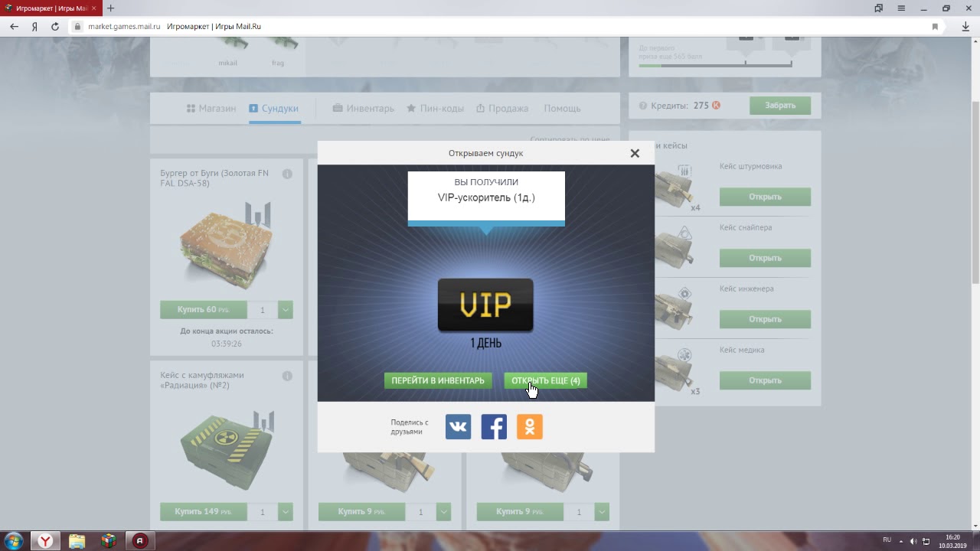Click the Радиация case image
This screenshot has width=980, height=551.
227,449
